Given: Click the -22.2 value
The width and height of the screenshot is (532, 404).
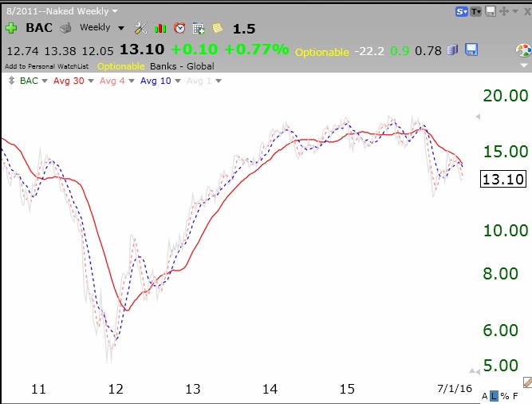Looking at the screenshot, I should pyautogui.click(x=369, y=51).
